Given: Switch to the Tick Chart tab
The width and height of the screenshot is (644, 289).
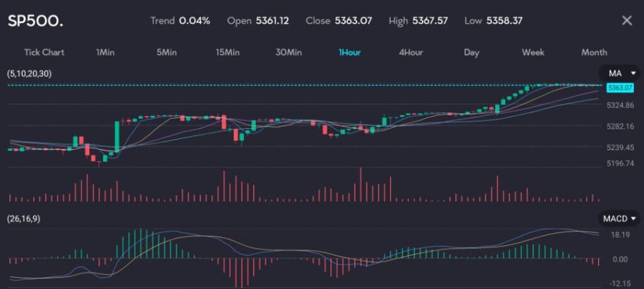Looking at the screenshot, I should click(x=44, y=52).
